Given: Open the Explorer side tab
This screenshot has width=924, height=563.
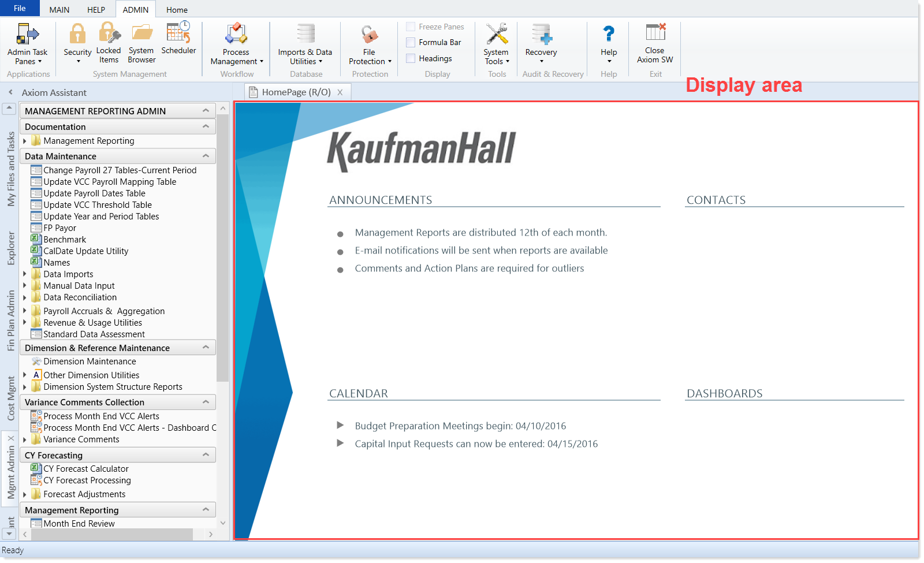Looking at the screenshot, I should (x=10, y=248).
